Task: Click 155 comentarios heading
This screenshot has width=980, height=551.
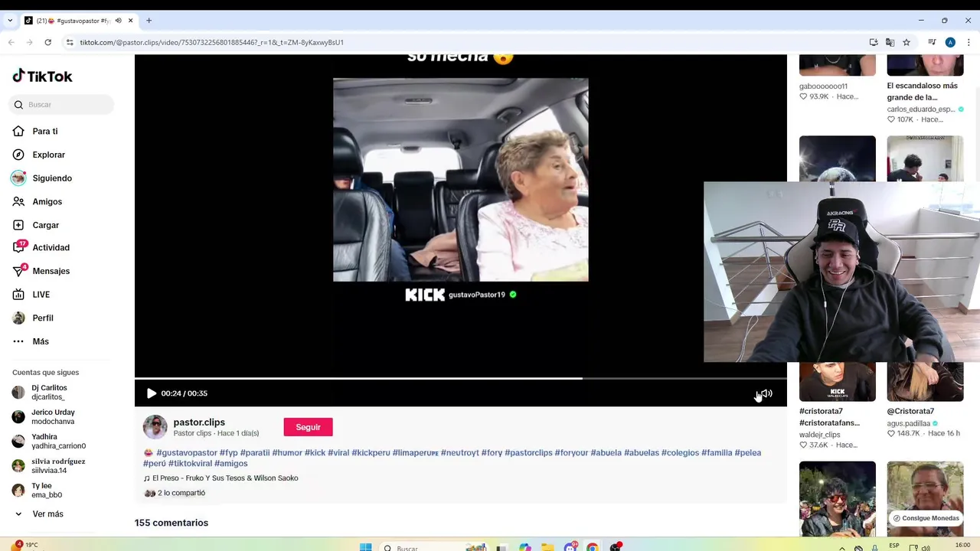Action: 171,523
